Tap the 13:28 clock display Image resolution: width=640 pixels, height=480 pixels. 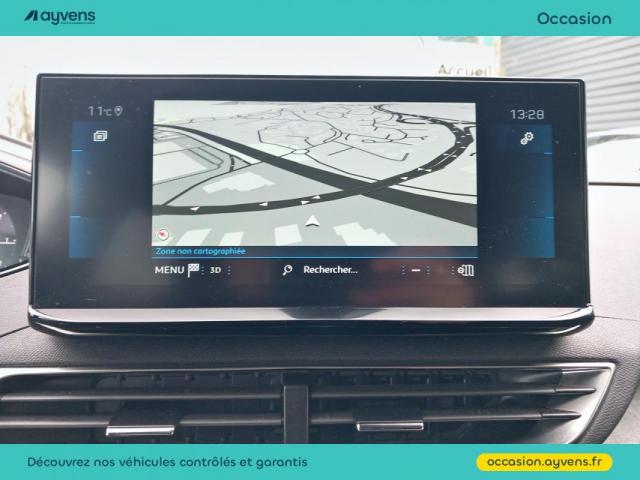pos(527,114)
